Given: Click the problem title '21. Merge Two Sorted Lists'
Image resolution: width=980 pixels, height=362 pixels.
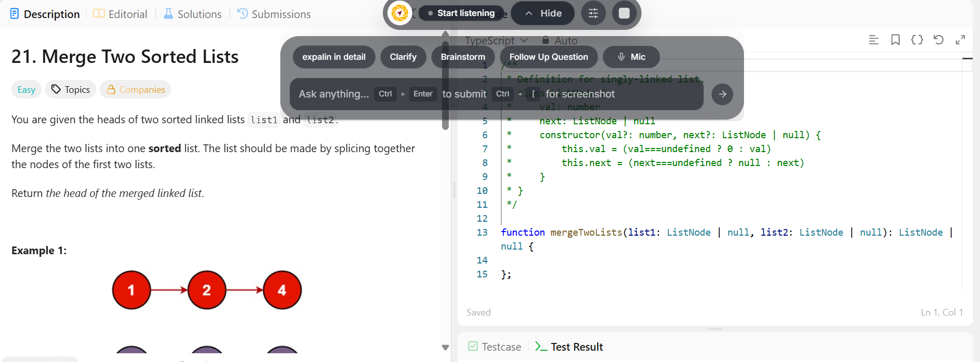Looking at the screenshot, I should 125,56.
